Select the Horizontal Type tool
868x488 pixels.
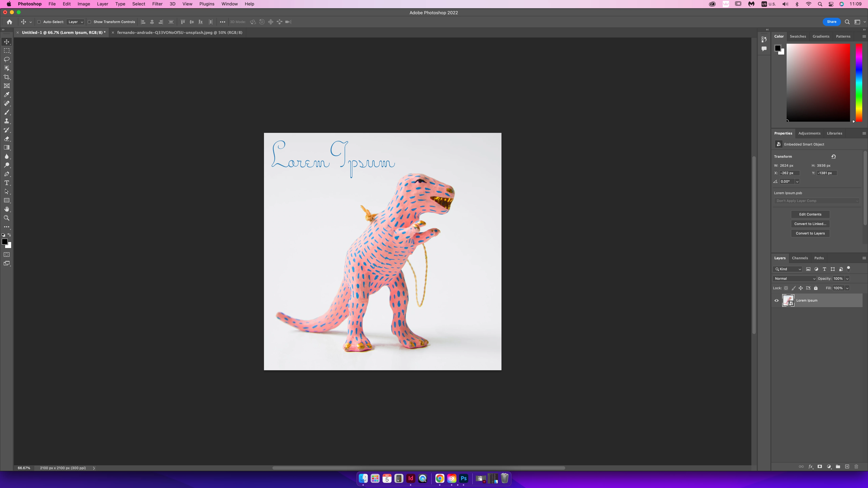click(7, 183)
